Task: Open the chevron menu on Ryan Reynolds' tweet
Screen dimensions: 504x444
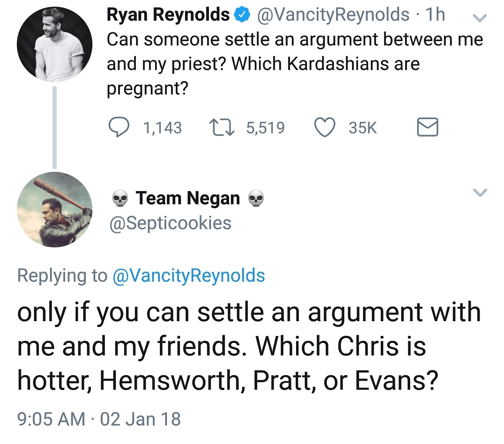Action: [480, 18]
